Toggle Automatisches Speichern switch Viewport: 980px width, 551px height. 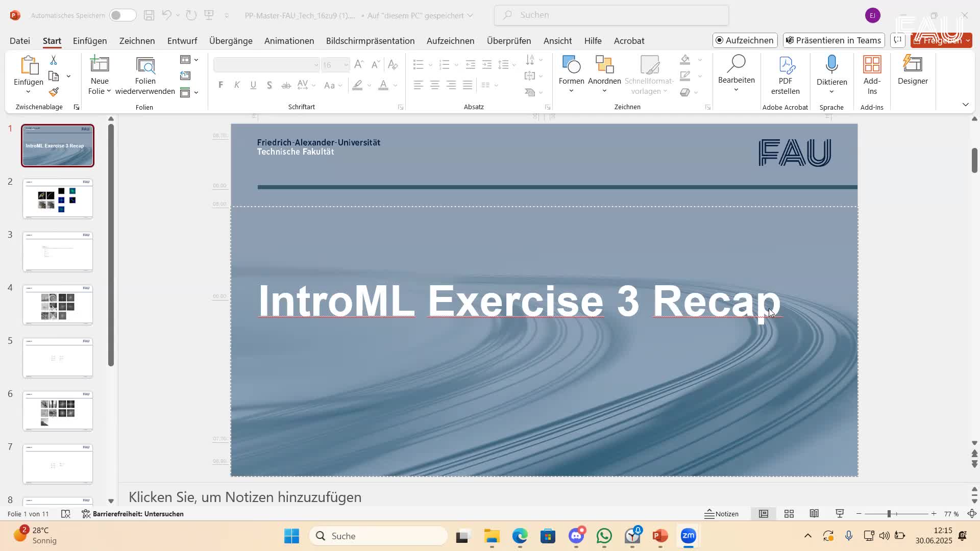(122, 15)
